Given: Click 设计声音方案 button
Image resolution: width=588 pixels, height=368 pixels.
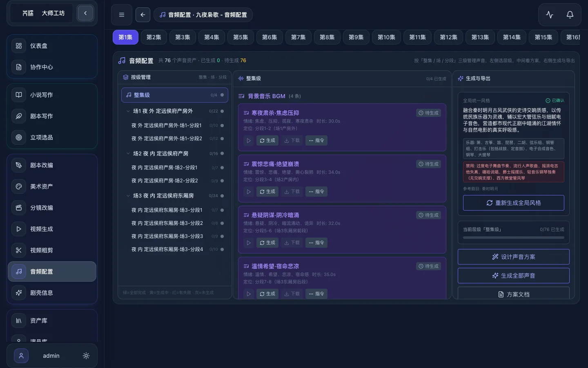Looking at the screenshot, I should (514, 257).
